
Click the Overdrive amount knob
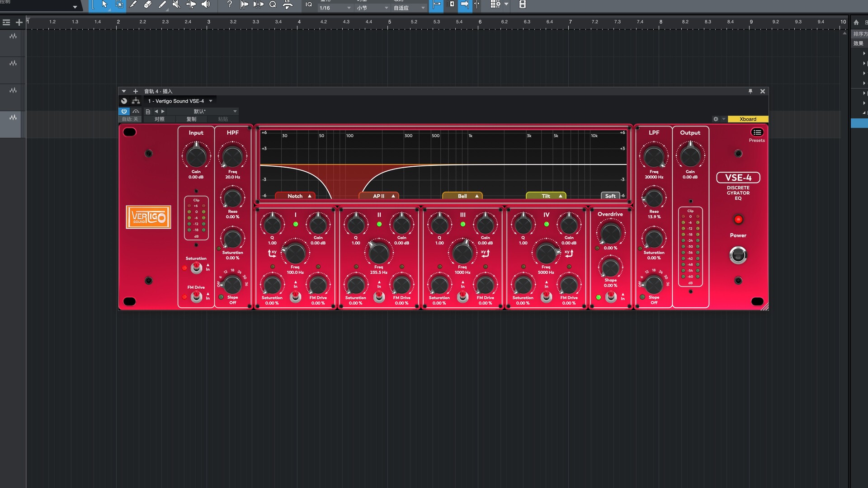point(611,234)
